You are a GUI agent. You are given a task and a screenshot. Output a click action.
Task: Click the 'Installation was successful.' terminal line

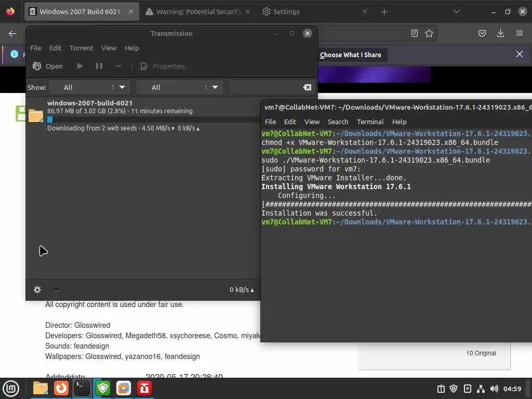320,213
